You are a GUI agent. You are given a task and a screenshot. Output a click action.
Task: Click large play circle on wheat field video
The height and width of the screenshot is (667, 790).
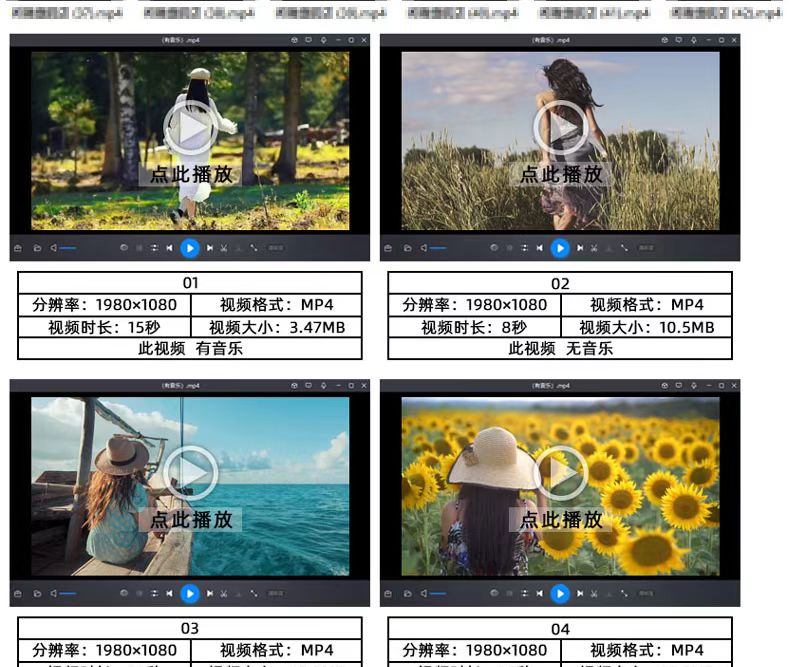click(560, 127)
